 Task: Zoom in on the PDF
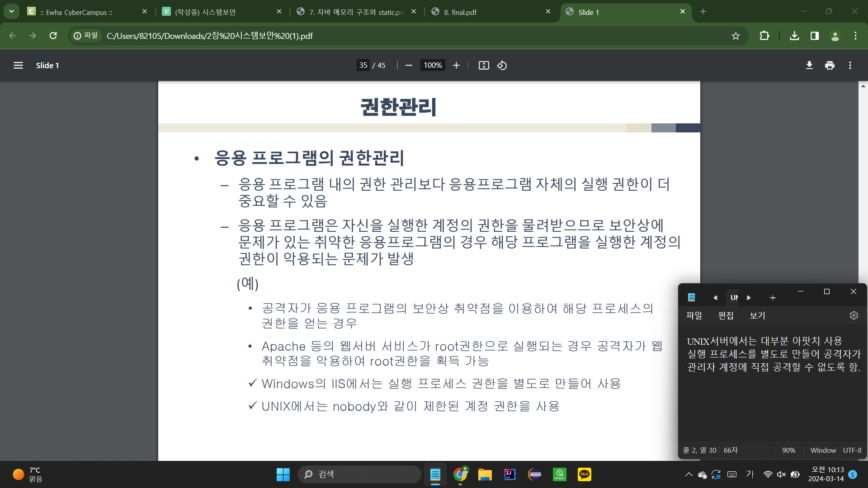(456, 66)
